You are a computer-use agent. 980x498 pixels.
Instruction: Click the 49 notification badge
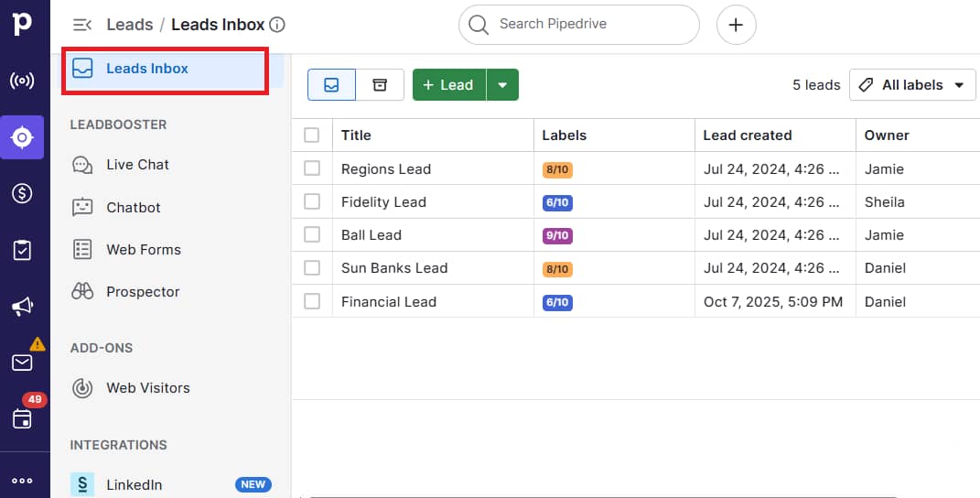[35, 399]
